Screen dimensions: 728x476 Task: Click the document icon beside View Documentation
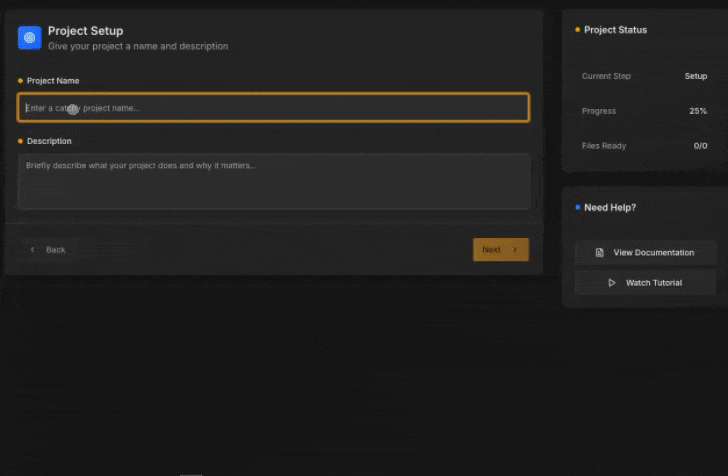point(600,253)
